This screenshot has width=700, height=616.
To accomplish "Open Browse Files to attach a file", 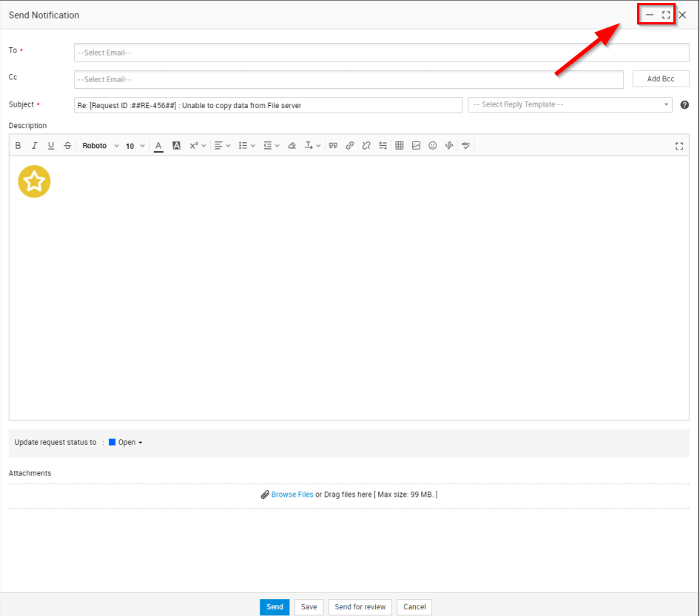I will (x=292, y=494).
